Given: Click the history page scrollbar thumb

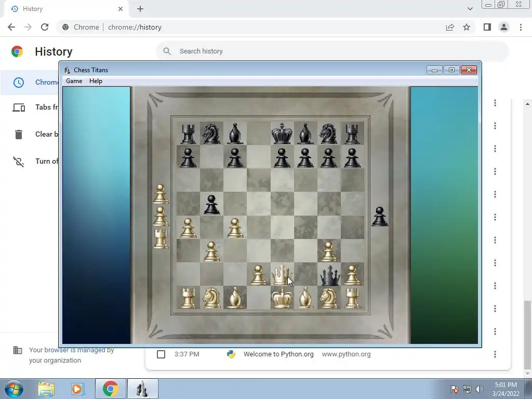Looking at the screenshot, I should coord(527,334).
